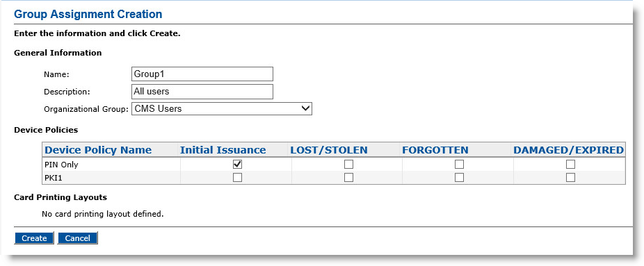644x266 pixels.
Task: Click the CMS Users dropdown arrow
Action: click(305, 108)
